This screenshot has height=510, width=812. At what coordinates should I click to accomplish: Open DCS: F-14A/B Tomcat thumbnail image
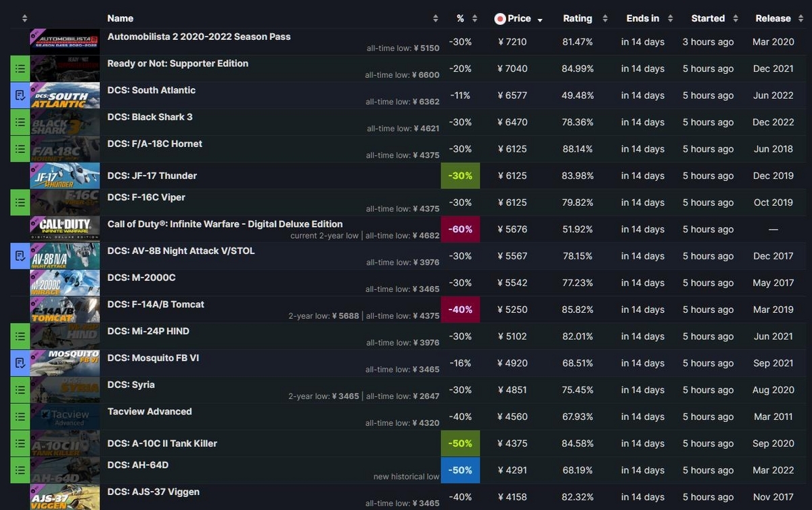tap(65, 310)
